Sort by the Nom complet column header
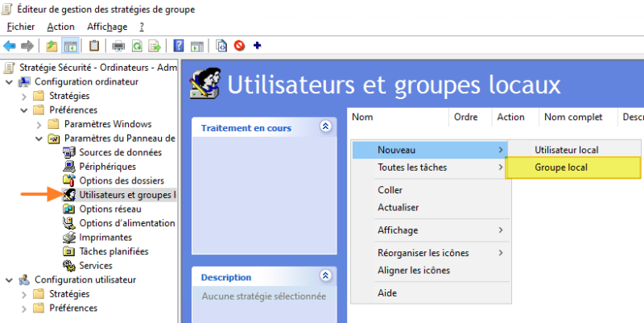 point(578,117)
